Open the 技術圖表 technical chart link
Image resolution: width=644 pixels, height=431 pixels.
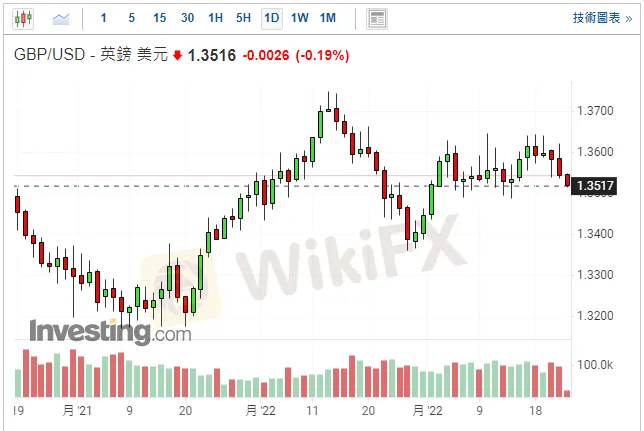click(x=595, y=18)
